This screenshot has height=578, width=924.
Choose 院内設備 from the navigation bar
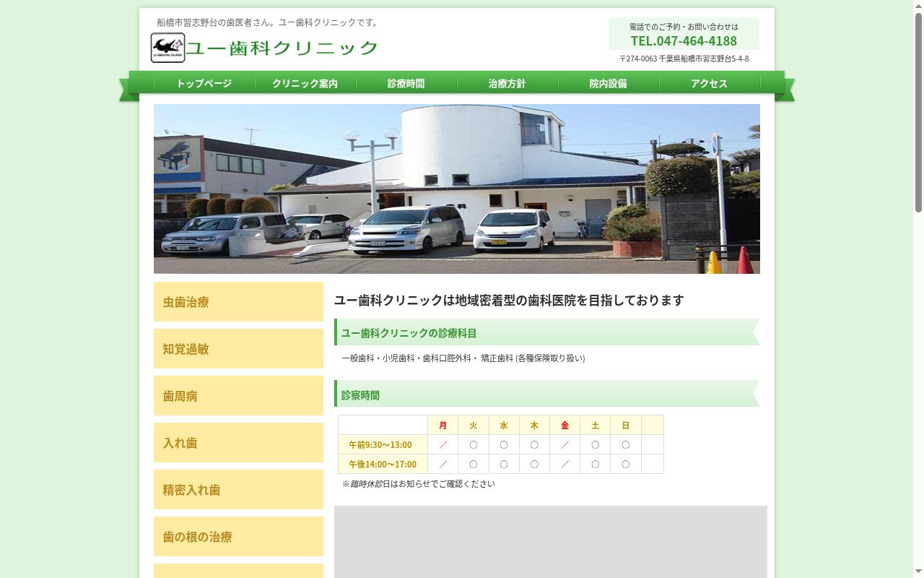[609, 84]
